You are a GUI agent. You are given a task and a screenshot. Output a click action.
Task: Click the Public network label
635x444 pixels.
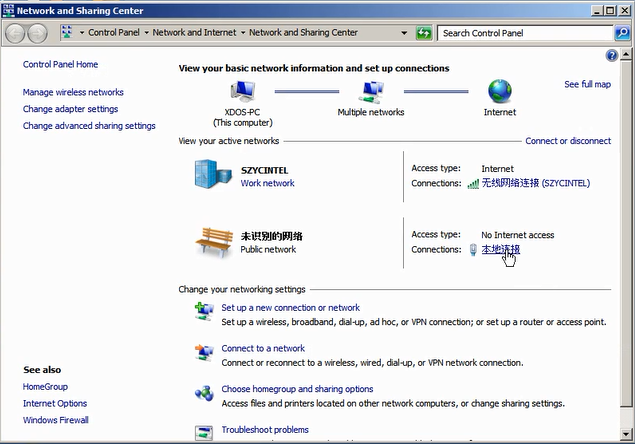268,250
